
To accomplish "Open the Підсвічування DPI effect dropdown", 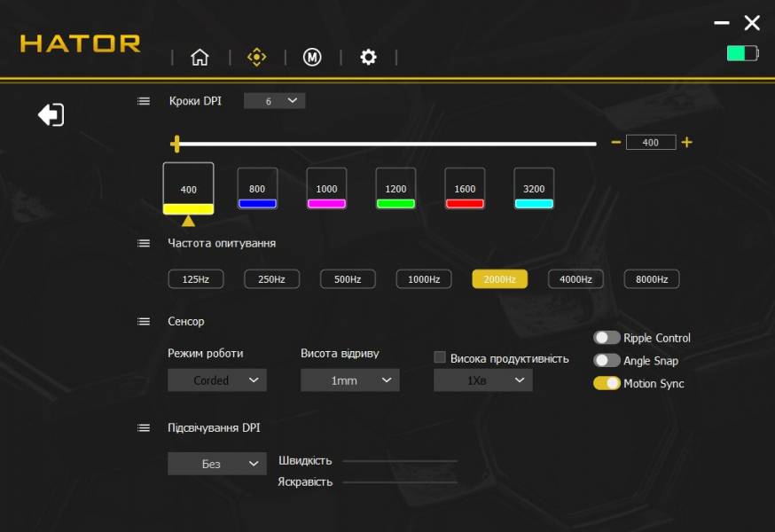I will point(216,464).
